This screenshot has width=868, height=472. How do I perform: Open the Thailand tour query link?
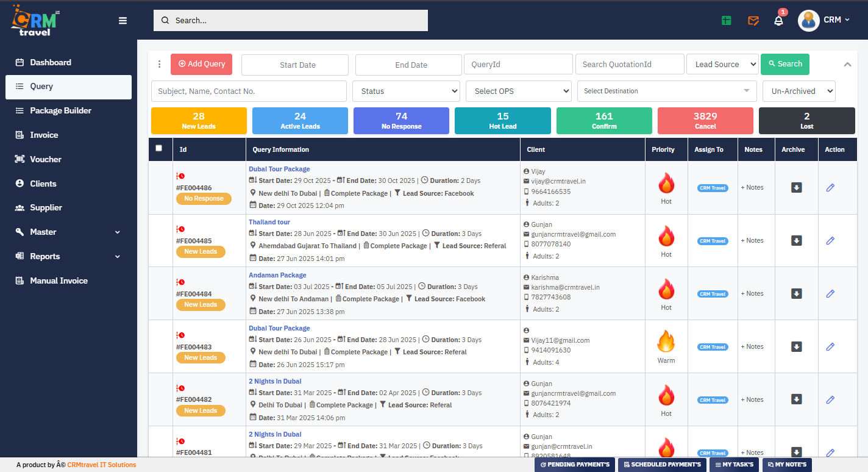pos(269,221)
